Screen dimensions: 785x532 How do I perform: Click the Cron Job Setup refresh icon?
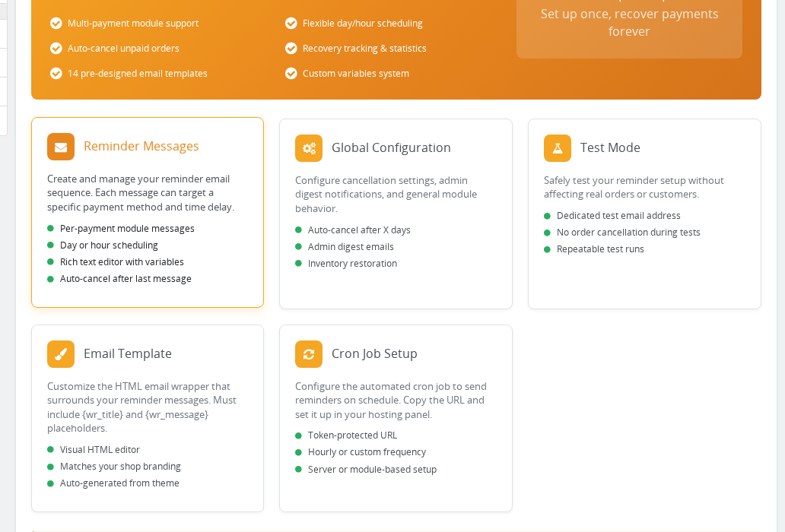coord(308,354)
